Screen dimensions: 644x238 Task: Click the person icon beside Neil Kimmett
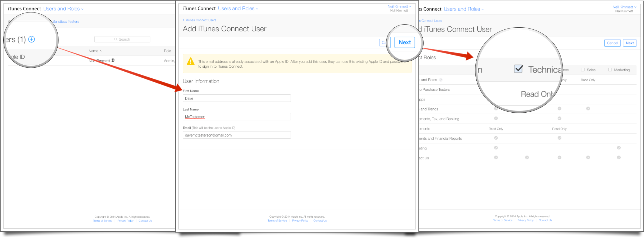(113, 60)
